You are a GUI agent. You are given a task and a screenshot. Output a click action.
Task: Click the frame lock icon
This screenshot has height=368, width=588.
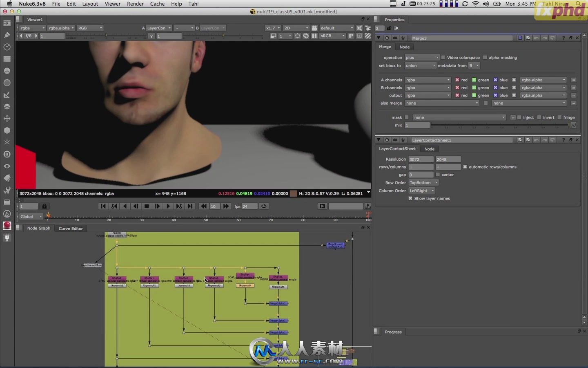[x=45, y=206]
